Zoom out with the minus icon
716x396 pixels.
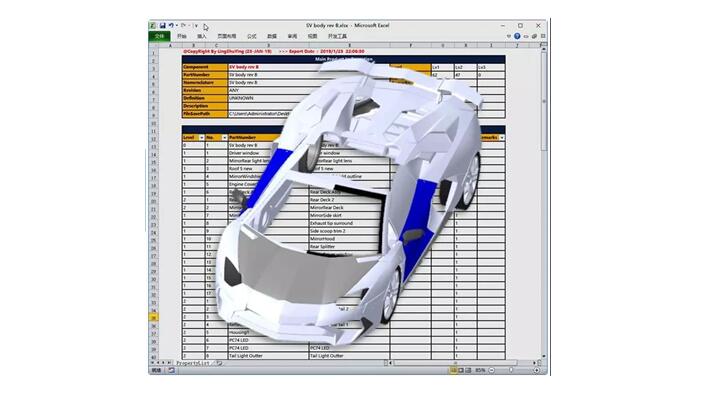(x=491, y=370)
